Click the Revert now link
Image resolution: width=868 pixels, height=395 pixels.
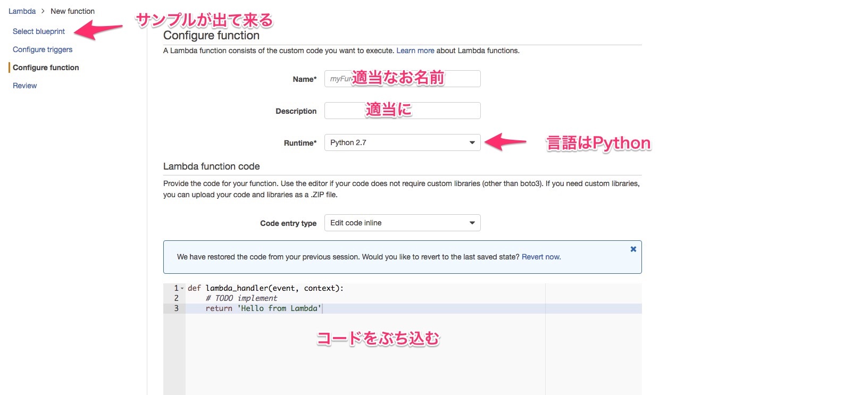[541, 257]
